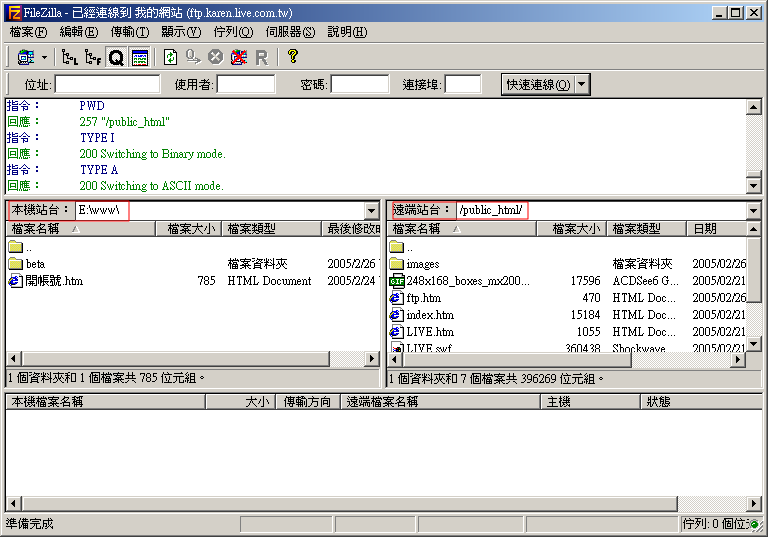768x537 pixels.
Task: Click the 連接埠 port input field
Action: point(462,84)
